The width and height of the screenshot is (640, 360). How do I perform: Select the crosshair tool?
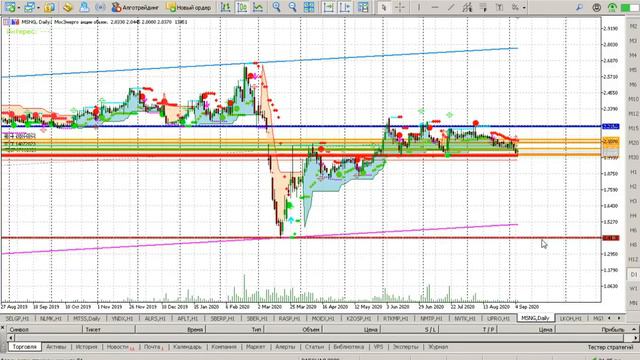tap(400, 7)
